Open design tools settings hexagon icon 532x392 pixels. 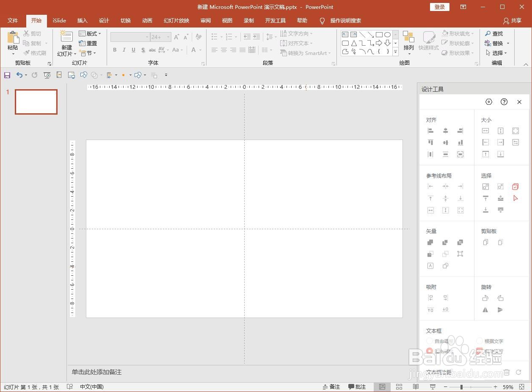(489, 102)
